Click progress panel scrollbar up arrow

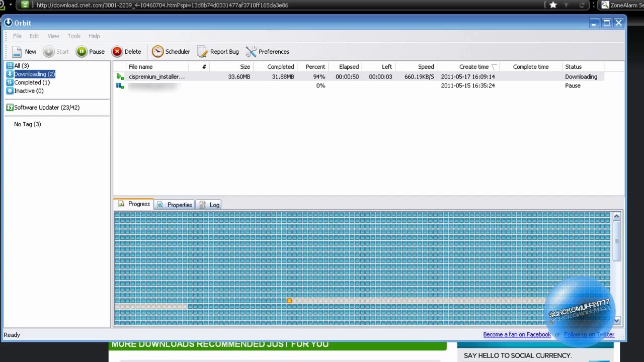pyautogui.click(x=616, y=216)
